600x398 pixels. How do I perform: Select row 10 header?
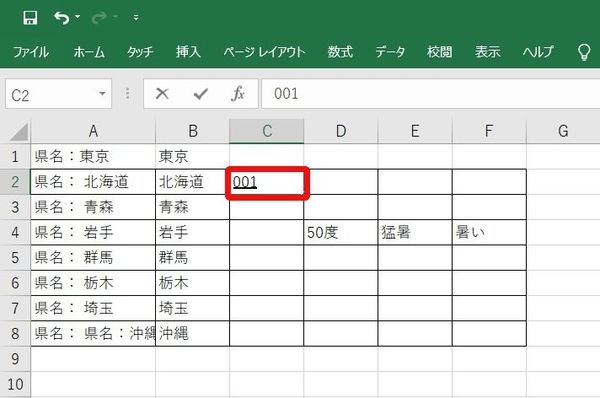[x=15, y=384]
